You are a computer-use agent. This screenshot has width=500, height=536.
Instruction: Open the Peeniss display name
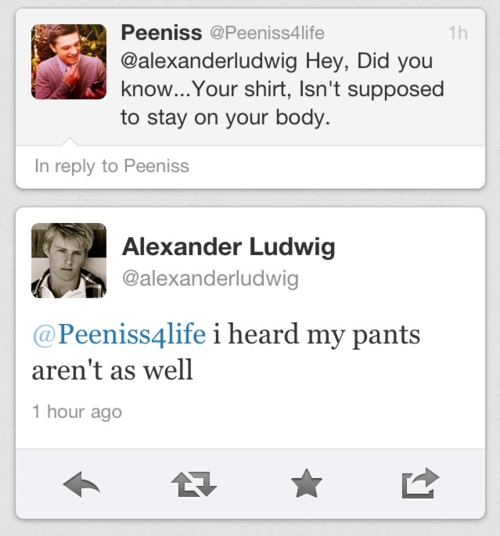coord(161,33)
